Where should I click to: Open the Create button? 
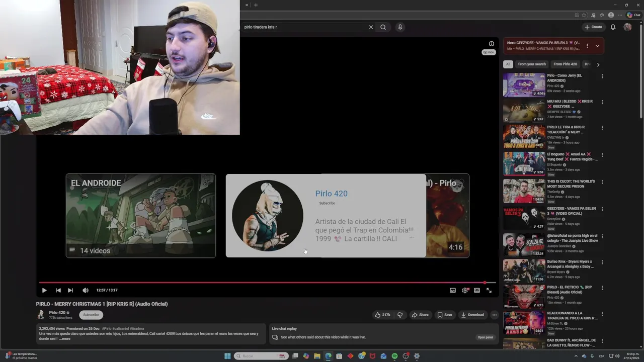[593, 27]
